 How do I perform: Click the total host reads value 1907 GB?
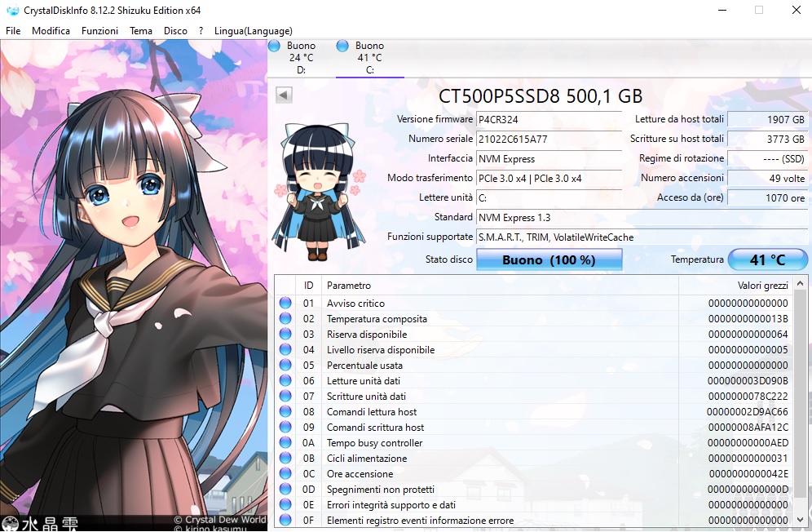tap(767, 119)
